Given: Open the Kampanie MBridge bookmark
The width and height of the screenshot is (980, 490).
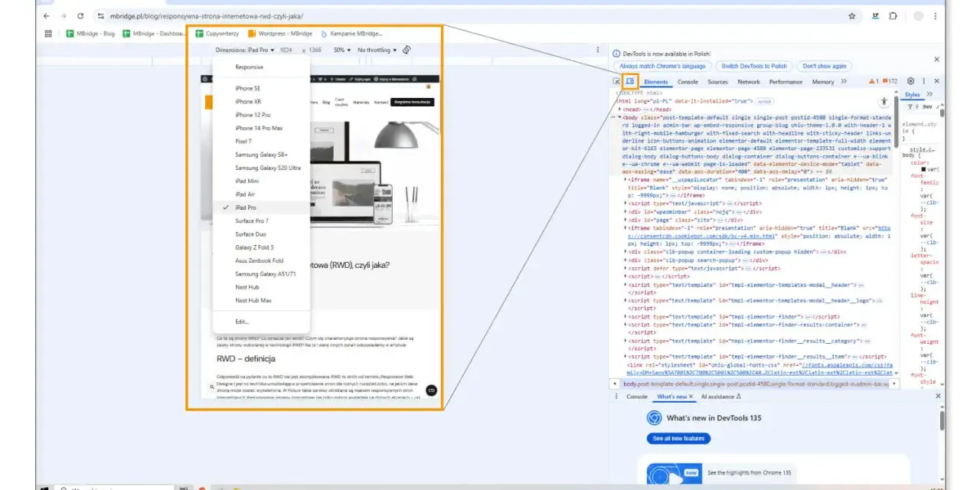Looking at the screenshot, I should click(351, 34).
